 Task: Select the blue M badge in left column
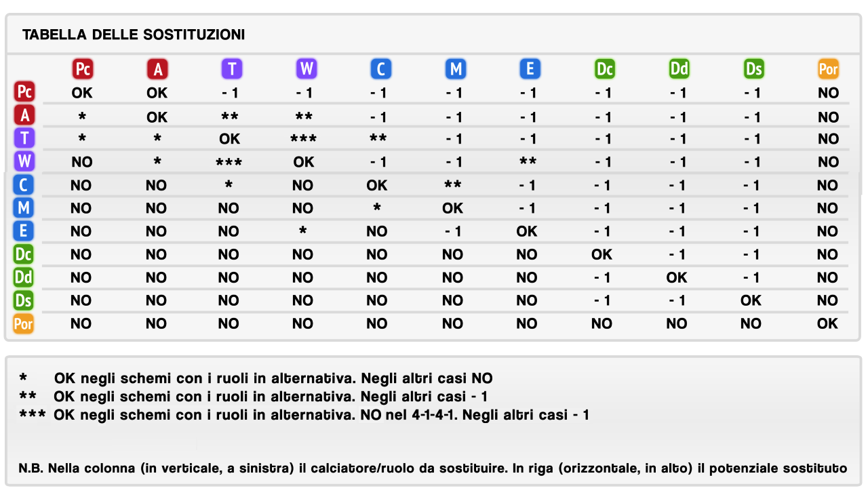(24, 207)
